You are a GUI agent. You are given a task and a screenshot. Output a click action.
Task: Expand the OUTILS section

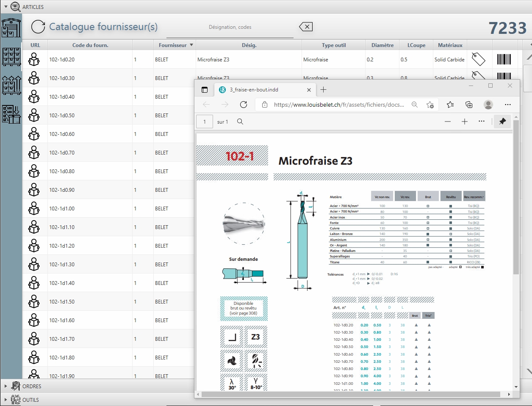point(6,400)
